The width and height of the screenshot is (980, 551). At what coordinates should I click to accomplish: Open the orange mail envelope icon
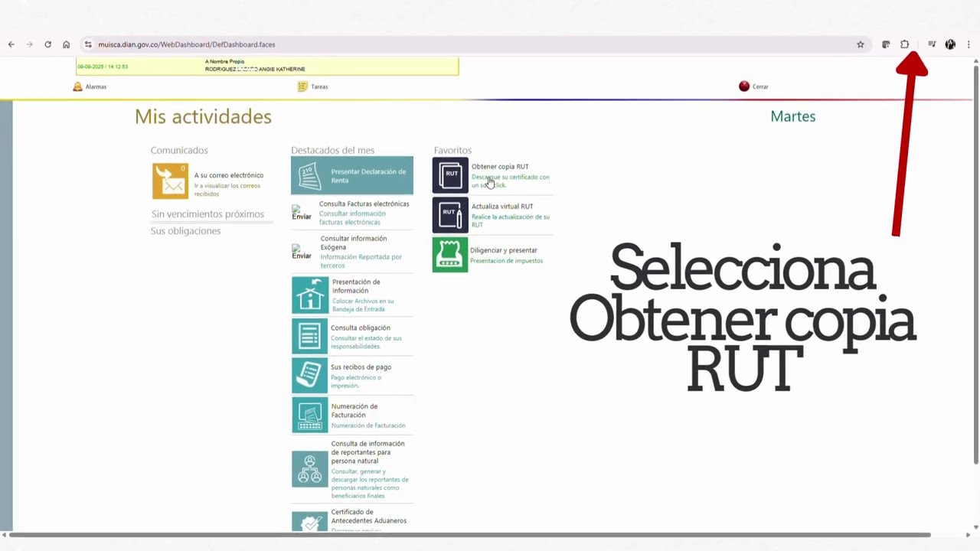click(170, 181)
